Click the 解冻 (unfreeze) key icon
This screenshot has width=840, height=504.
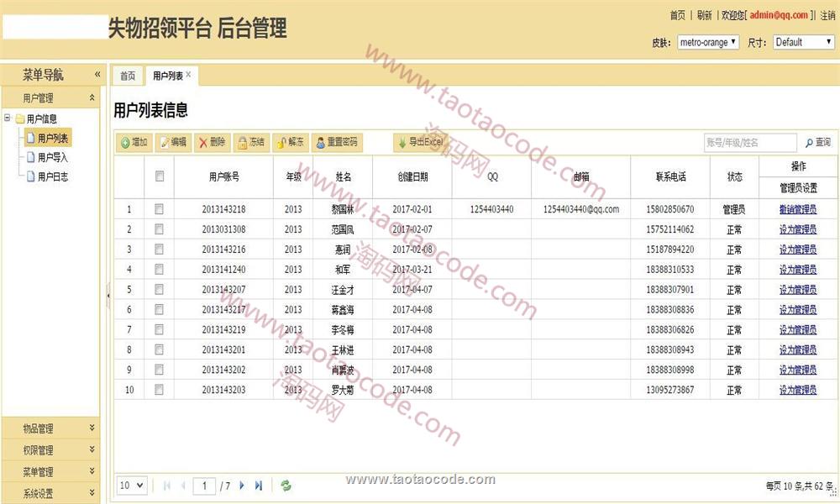click(x=281, y=143)
